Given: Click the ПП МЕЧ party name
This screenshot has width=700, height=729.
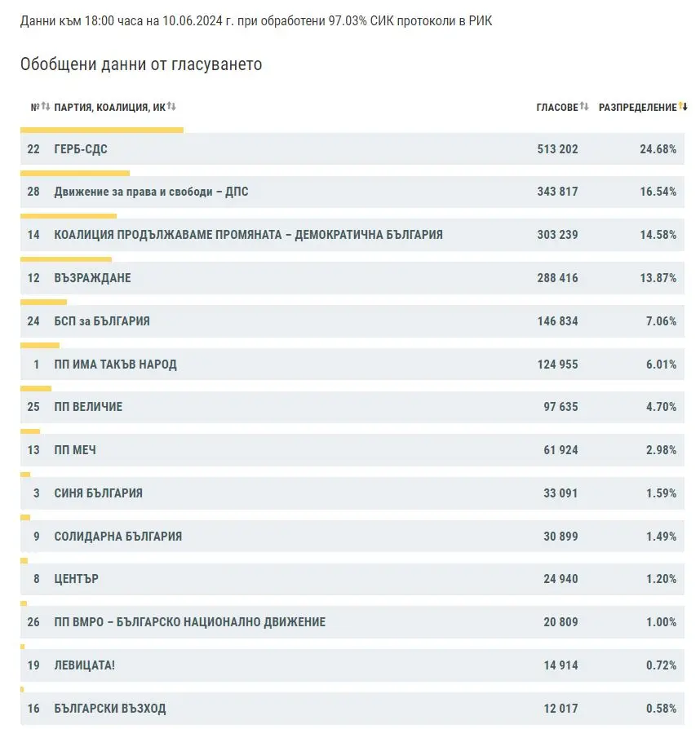Looking at the screenshot, I should pos(75,450).
